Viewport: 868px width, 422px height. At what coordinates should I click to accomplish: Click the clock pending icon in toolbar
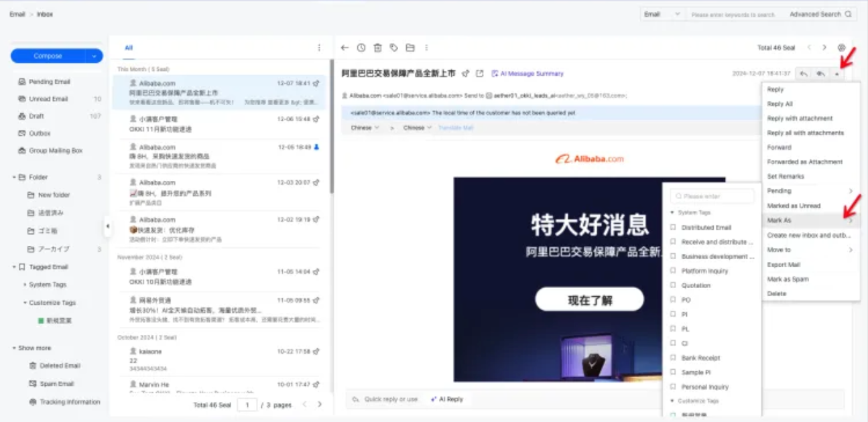[x=361, y=48]
